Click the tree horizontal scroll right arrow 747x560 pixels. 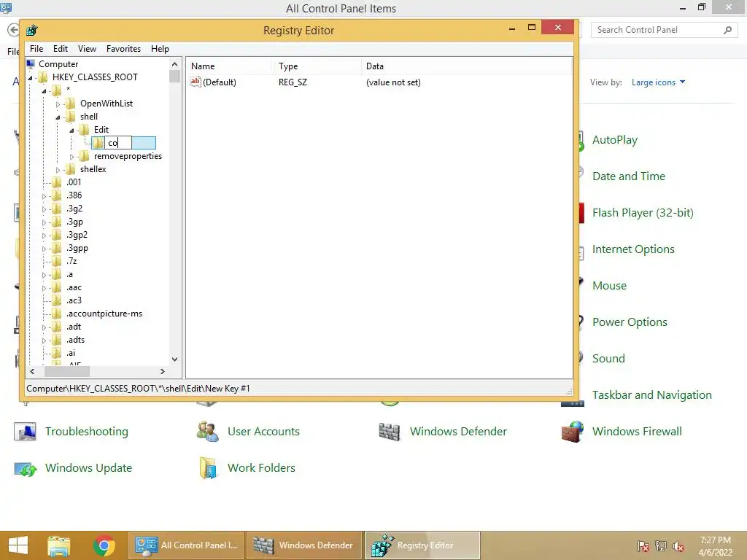(x=163, y=371)
